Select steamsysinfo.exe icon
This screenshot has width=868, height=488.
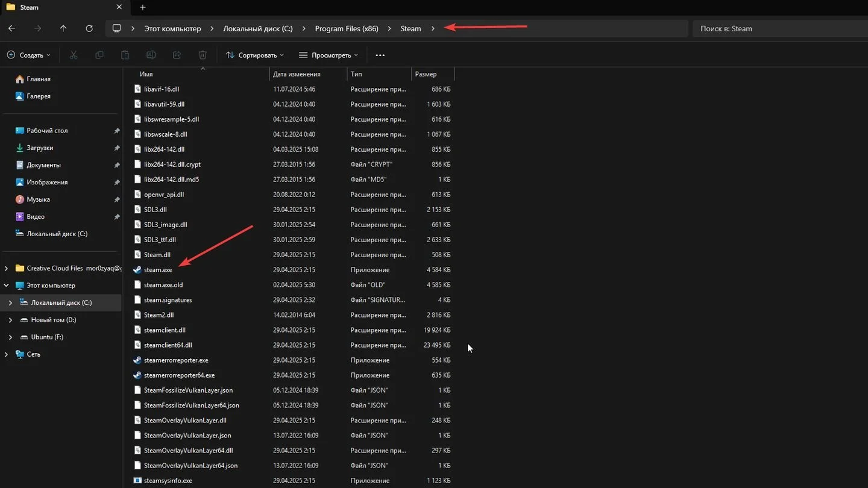point(137,481)
